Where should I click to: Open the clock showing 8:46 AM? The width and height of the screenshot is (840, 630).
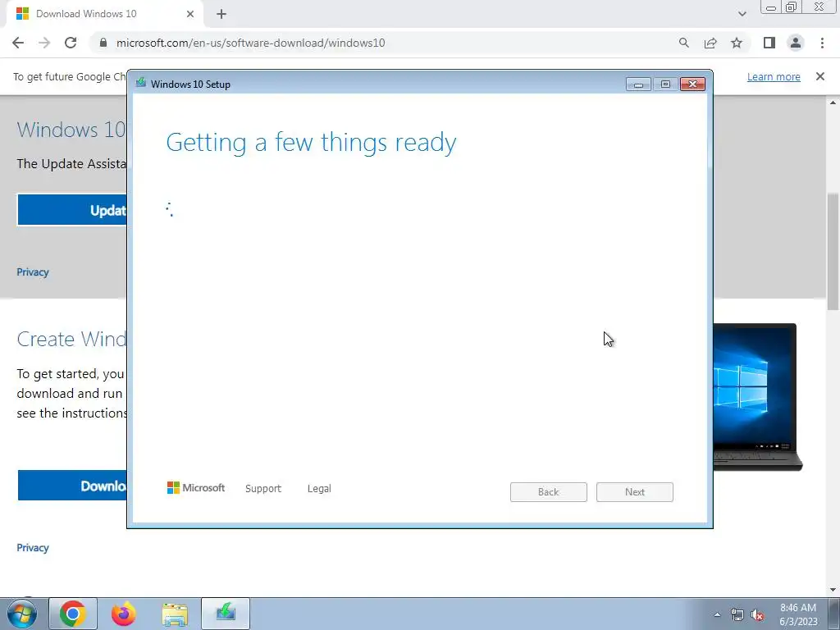point(798,614)
